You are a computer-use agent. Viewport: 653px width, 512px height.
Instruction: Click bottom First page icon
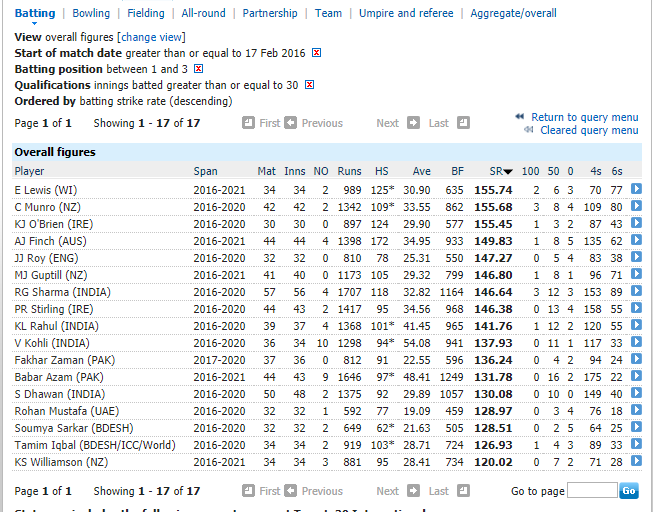pyautogui.click(x=248, y=491)
